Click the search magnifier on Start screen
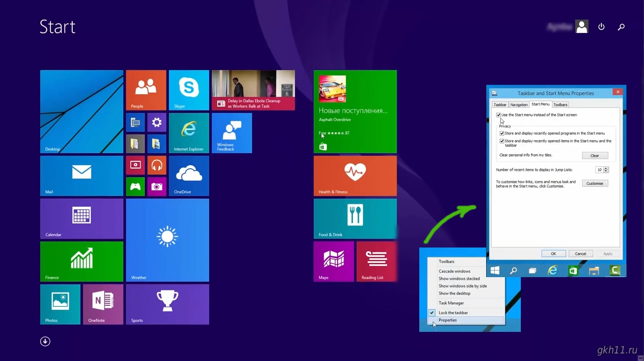This screenshot has height=361, width=644. click(x=621, y=27)
